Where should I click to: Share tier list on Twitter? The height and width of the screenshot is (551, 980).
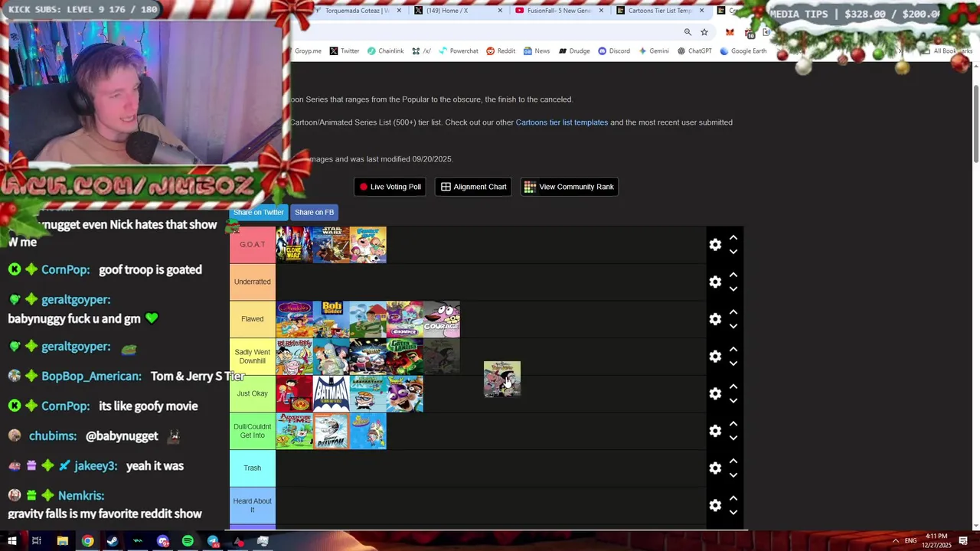click(x=258, y=212)
